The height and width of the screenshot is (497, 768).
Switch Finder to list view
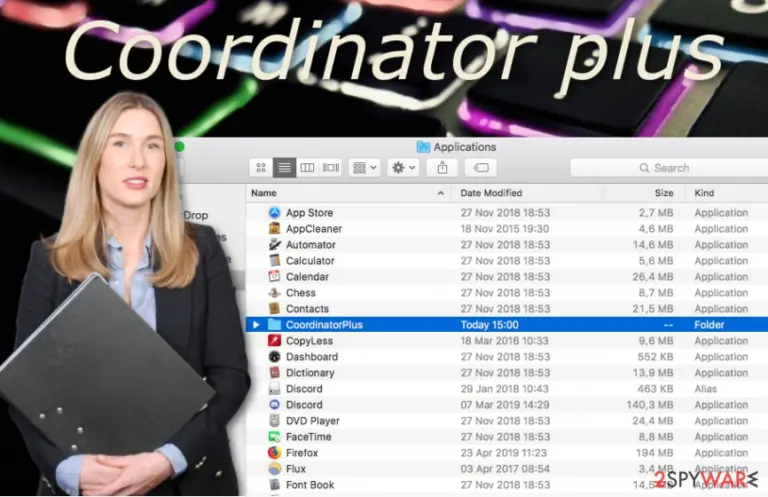point(284,168)
